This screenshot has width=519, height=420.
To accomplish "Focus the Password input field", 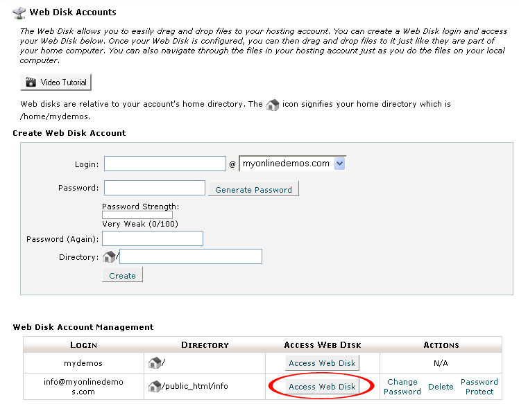I will 155,188.
